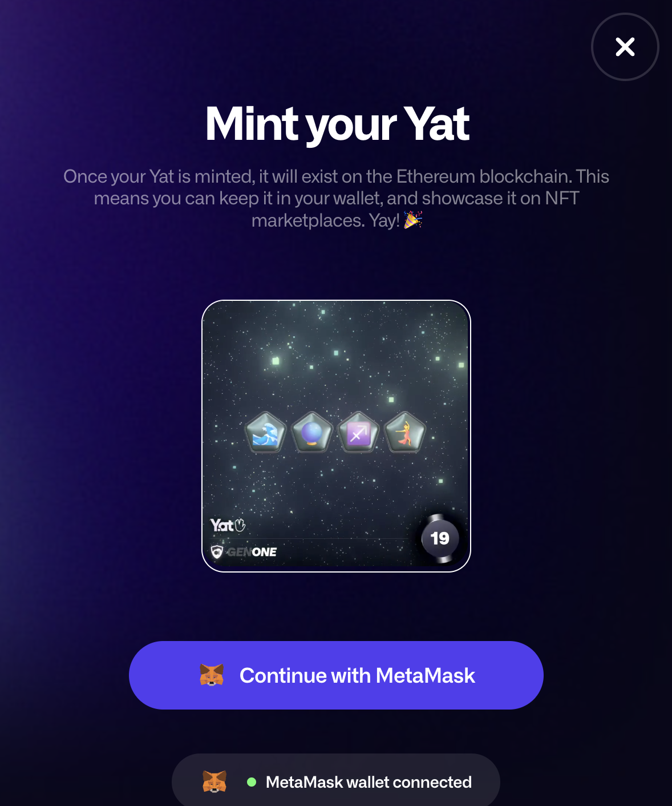Viewport: 672px width, 806px height.
Task: Click the rhythm score 19 badge
Action: (x=440, y=538)
